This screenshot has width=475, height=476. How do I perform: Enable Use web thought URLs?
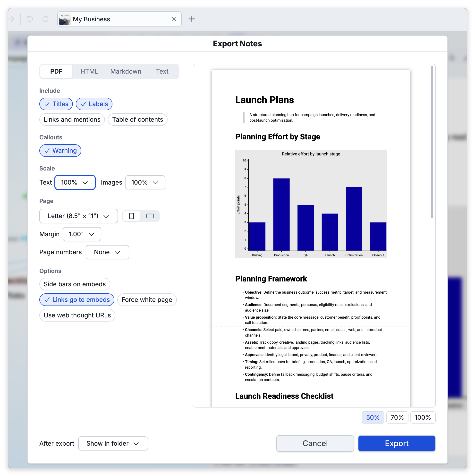coord(77,315)
